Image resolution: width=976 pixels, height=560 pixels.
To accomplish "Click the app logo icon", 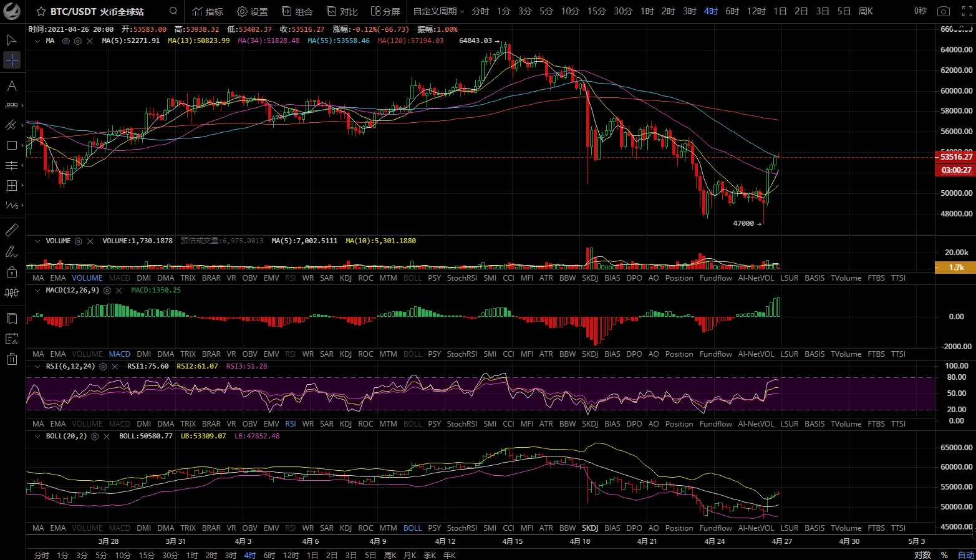I will pos(12,11).
